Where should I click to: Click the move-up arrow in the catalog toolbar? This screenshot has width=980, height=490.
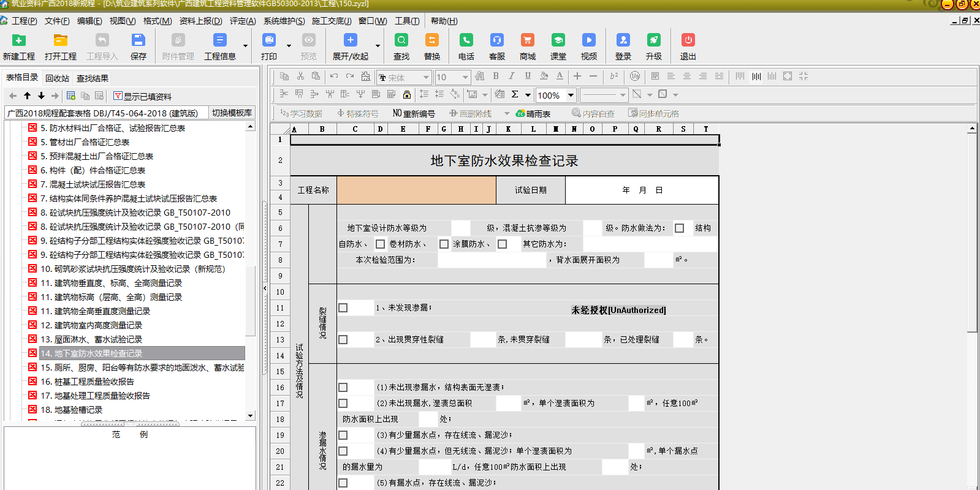(27, 96)
